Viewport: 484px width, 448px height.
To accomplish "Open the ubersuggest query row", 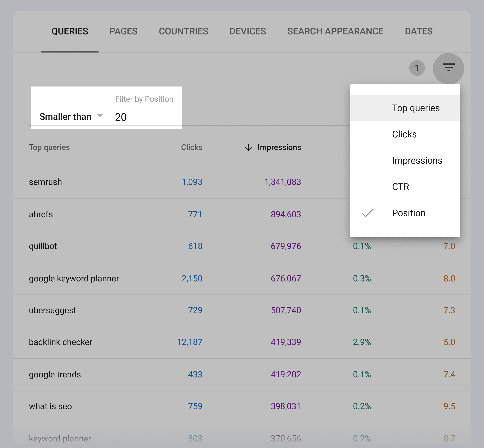I will click(52, 310).
